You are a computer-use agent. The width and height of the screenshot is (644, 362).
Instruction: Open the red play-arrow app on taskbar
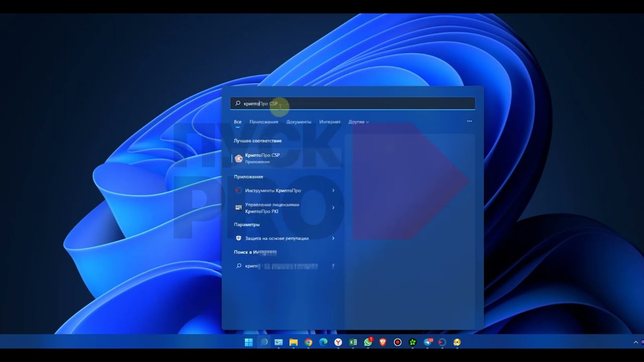click(442, 342)
